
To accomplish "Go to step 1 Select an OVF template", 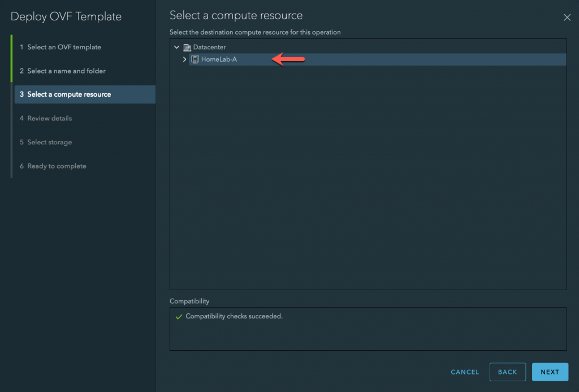I will tap(60, 47).
